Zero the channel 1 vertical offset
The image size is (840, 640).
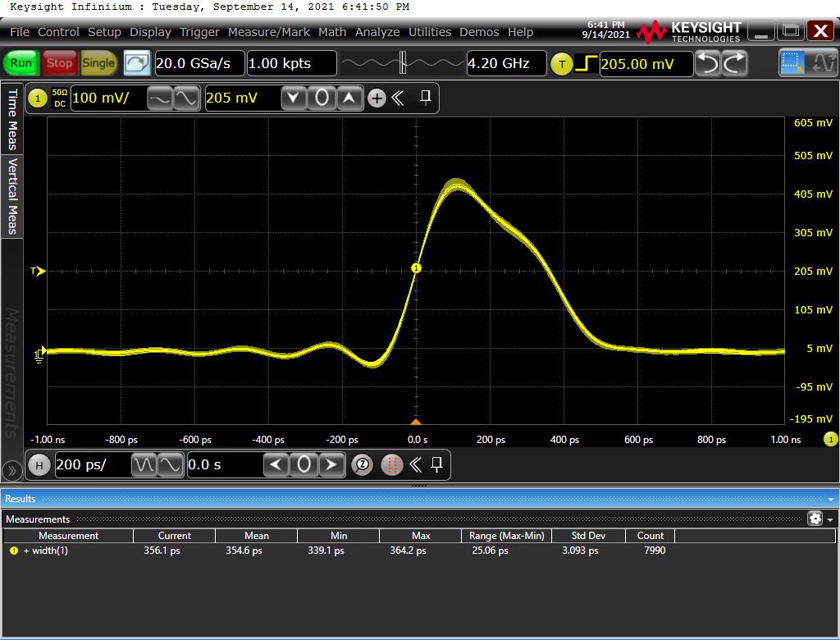tap(322, 98)
